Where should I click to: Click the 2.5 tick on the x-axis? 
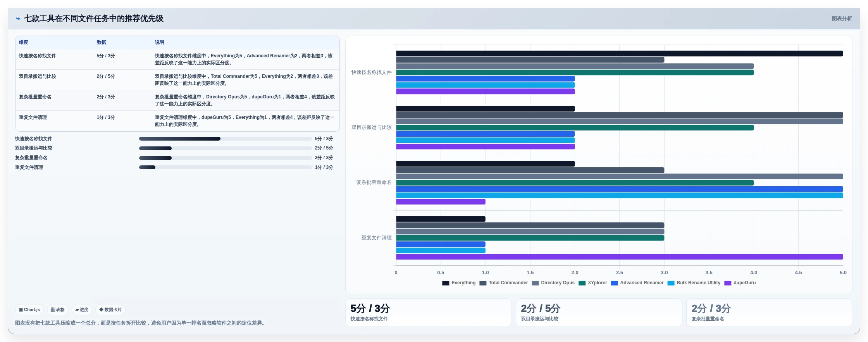pyautogui.click(x=620, y=273)
